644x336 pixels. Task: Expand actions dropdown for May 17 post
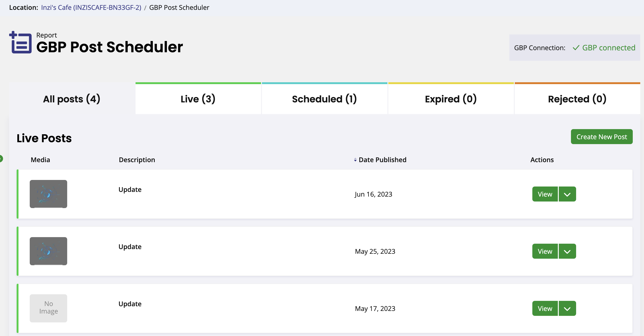pos(567,308)
